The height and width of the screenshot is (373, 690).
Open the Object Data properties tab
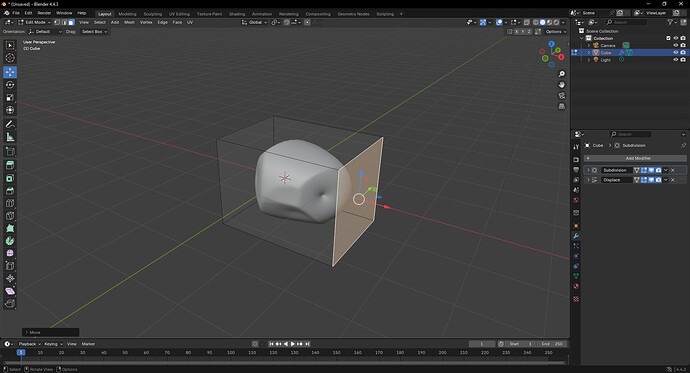(x=576, y=276)
